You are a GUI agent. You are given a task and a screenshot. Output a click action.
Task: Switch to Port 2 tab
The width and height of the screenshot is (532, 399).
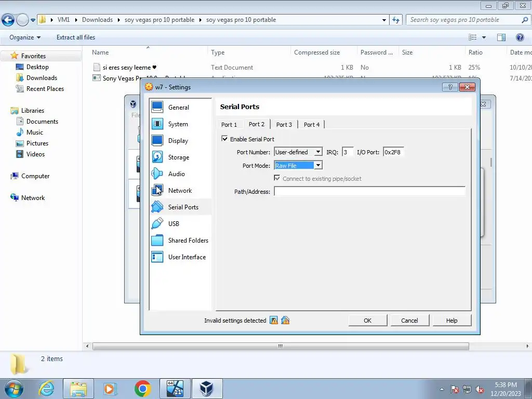(x=257, y=124)
